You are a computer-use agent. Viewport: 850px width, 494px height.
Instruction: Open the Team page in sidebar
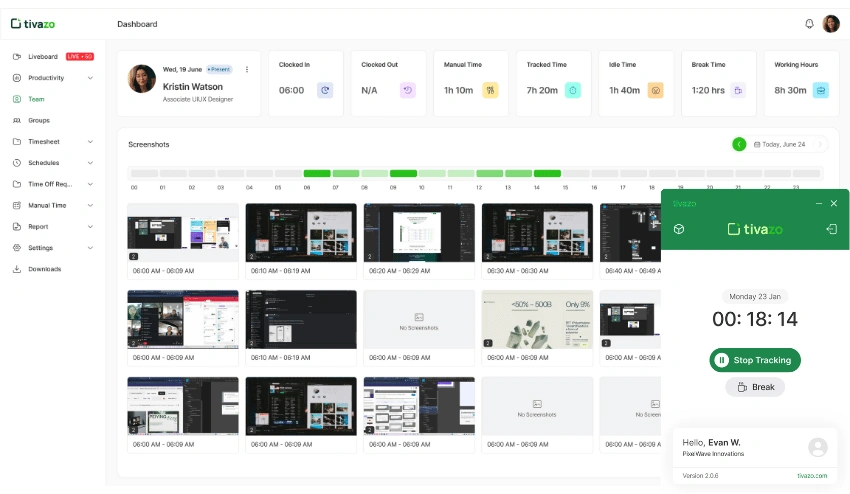tap(36, 99)
